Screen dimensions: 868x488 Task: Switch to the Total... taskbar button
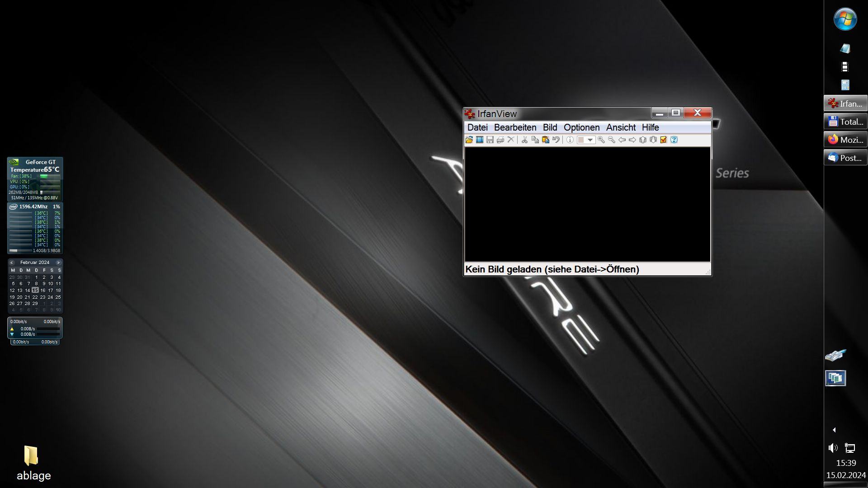tap(845, 122)
